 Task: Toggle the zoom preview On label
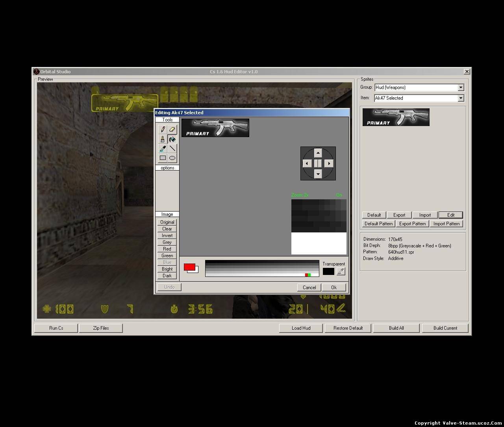coord(339,195)
